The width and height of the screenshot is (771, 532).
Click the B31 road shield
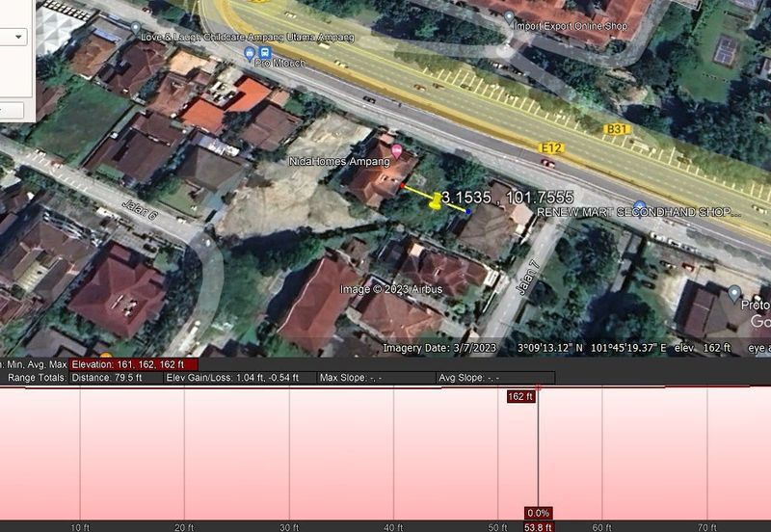pos(615,128)
